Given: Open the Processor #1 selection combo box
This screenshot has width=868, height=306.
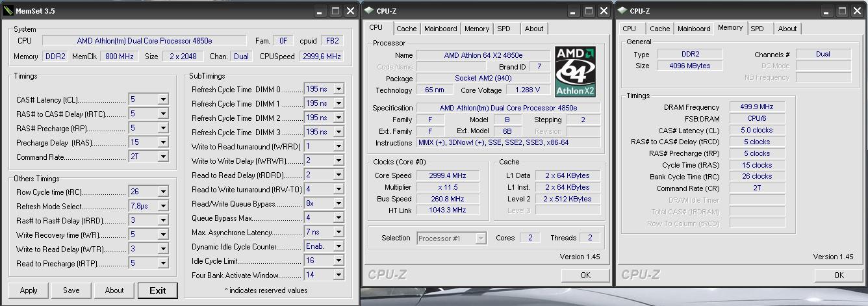Looking at the screenshot, I should pos(480,238).
